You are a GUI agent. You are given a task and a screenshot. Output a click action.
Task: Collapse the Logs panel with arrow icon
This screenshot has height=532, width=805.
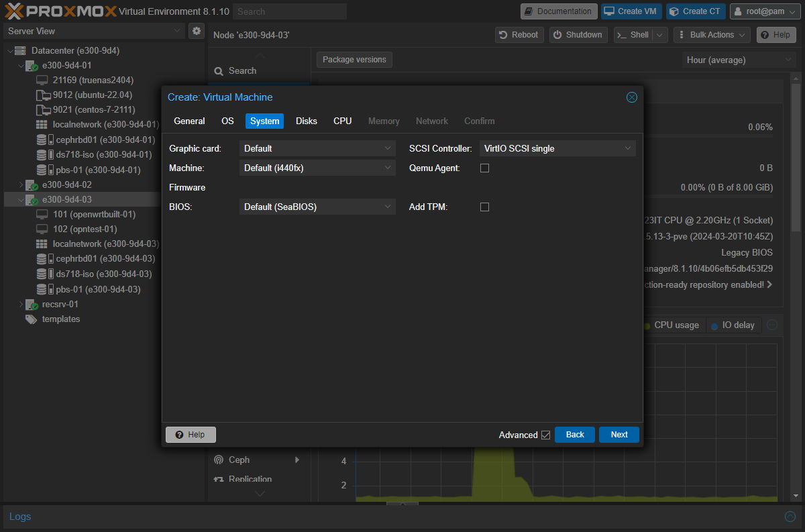[790, 517]
